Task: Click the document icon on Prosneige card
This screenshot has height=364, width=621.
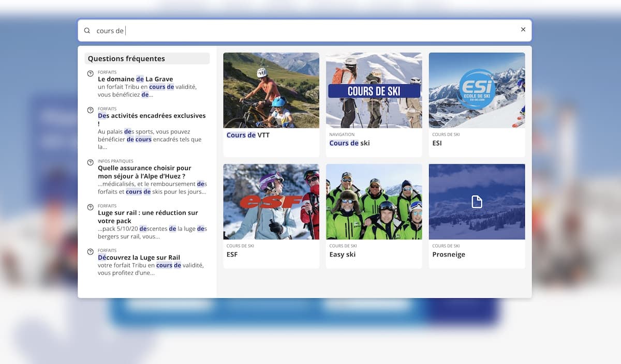Action: pos(477,202)
